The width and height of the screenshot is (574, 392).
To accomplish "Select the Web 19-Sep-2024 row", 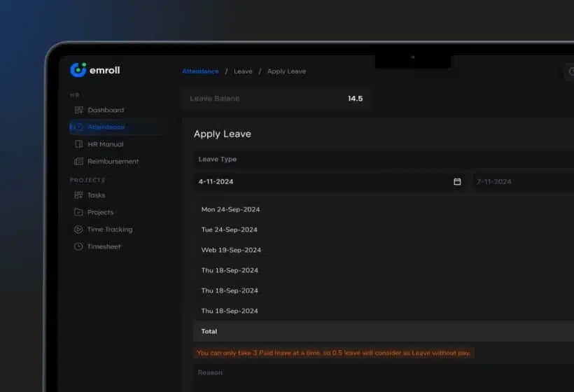I will [x=384, y=250].
